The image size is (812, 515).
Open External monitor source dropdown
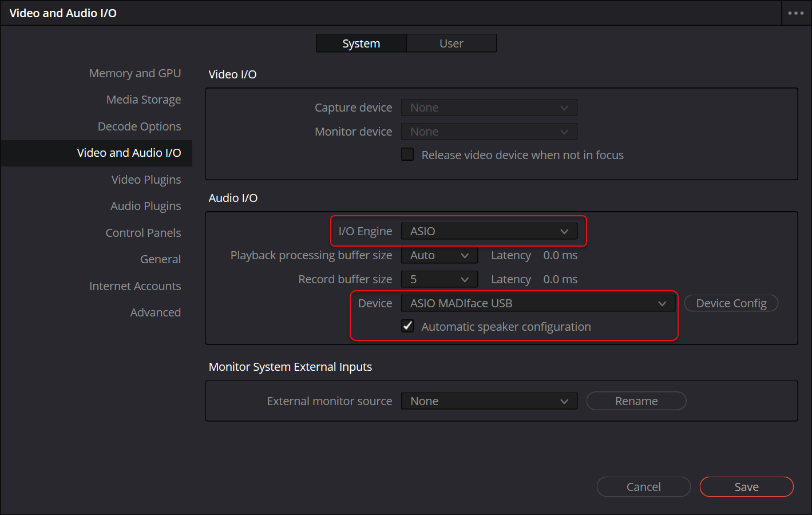tap(489, 401)
